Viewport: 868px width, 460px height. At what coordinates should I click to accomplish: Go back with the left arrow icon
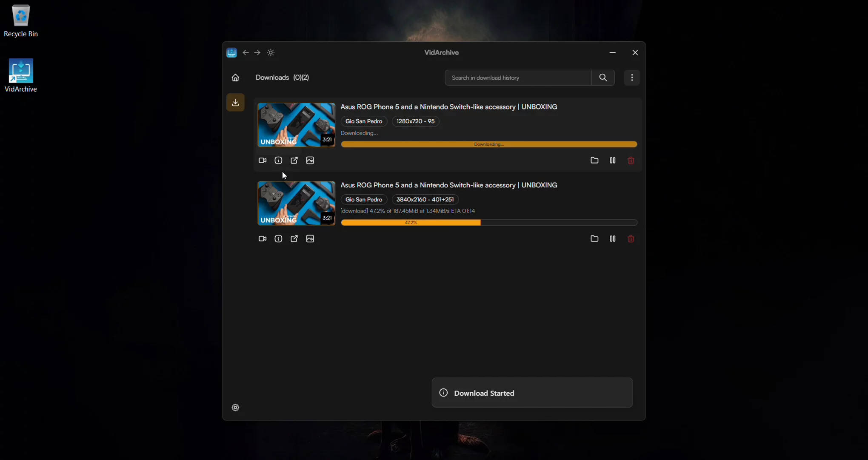[246, 52]
